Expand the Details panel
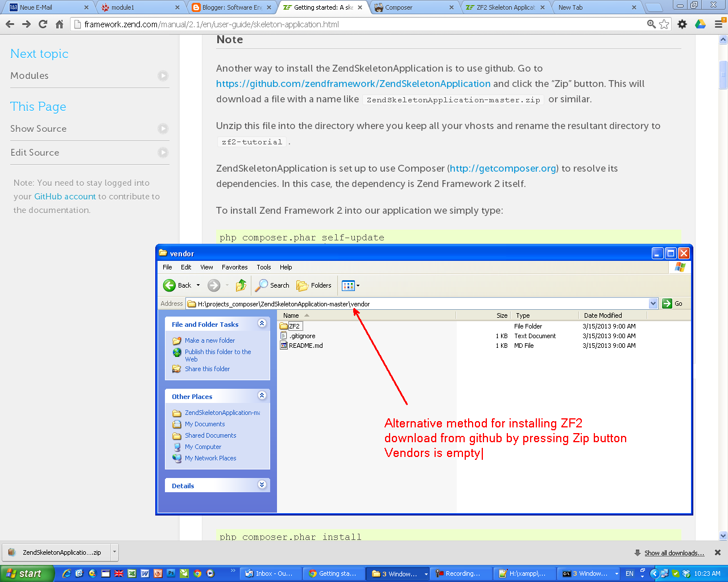 [262, 485]
